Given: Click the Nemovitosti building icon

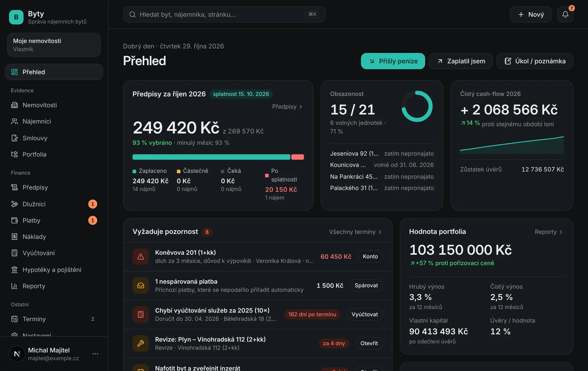Looking at the screenshot, I should [14, 105].
